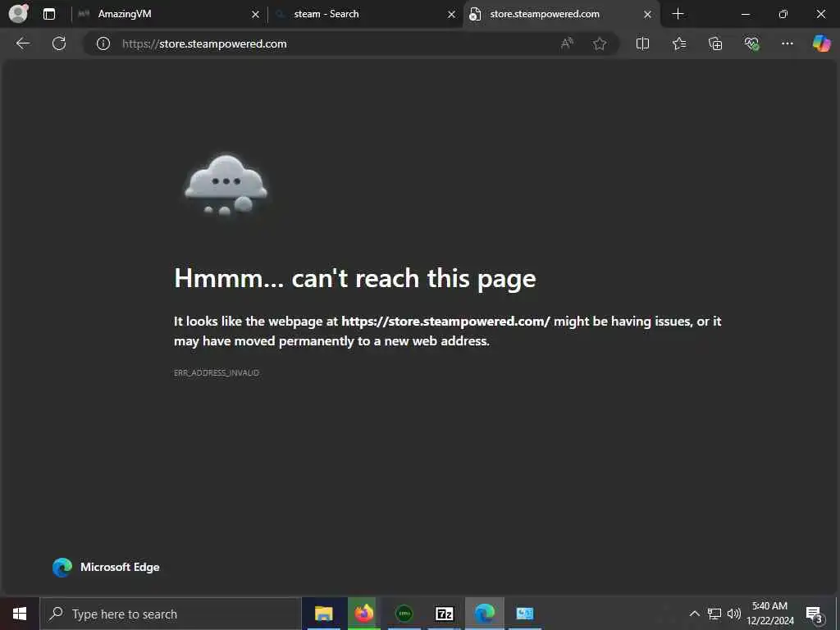Open Collections panel

click(715, 43)
